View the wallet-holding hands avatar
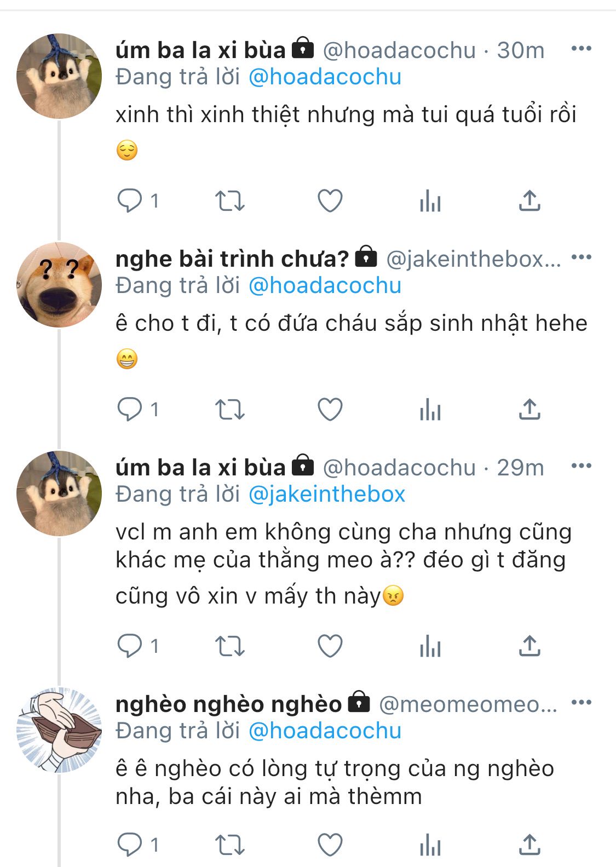The image size is (616, 867). tap(59, 730)
